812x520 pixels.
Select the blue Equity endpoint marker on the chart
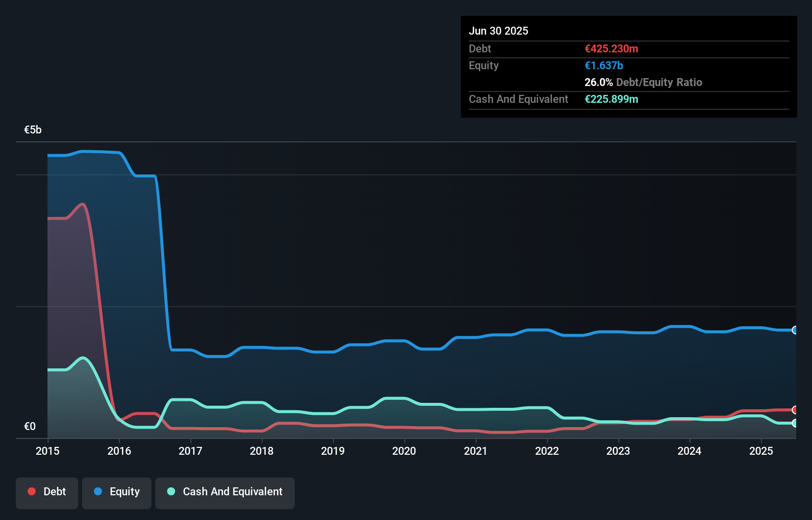(x=794, y=330)
